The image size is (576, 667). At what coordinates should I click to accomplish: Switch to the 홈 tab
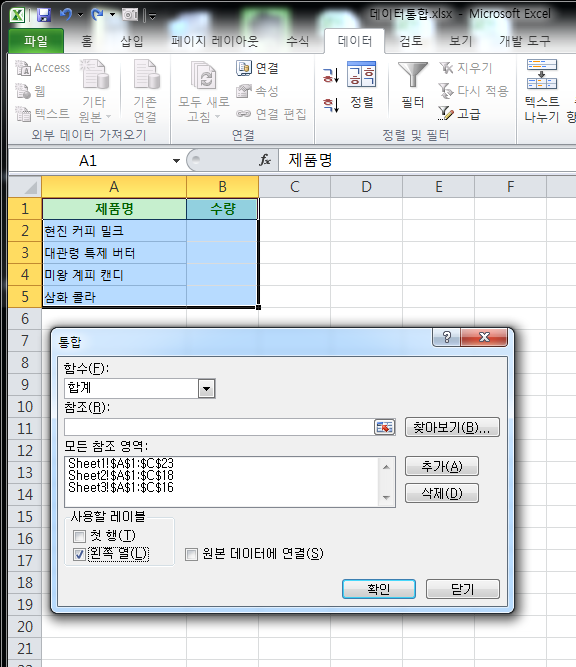[x=87, y=41]
